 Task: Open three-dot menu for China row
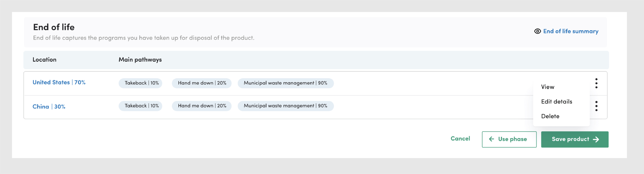click(596, 106)
